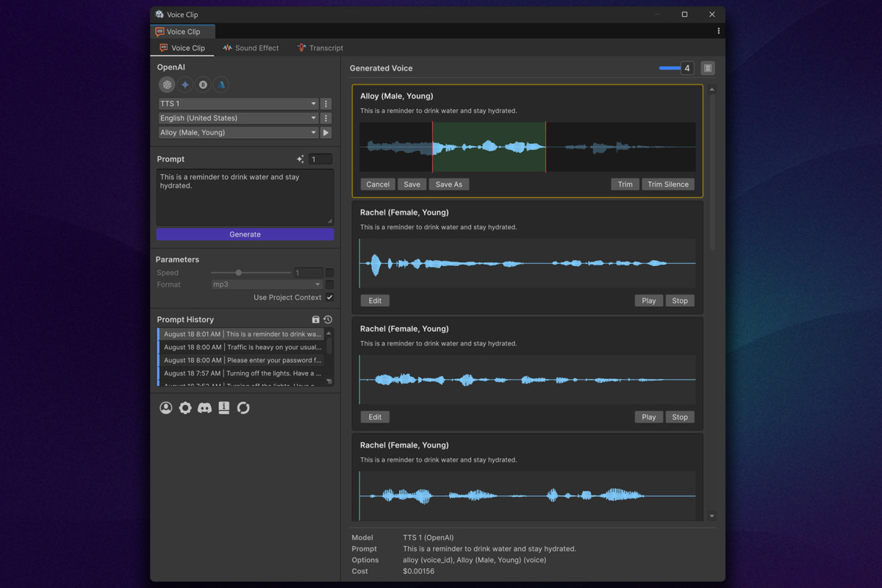The image size is (882, 588).
Task: Click inside the Prompt text area
Action: pyautogui.click(x=245, y=197)
